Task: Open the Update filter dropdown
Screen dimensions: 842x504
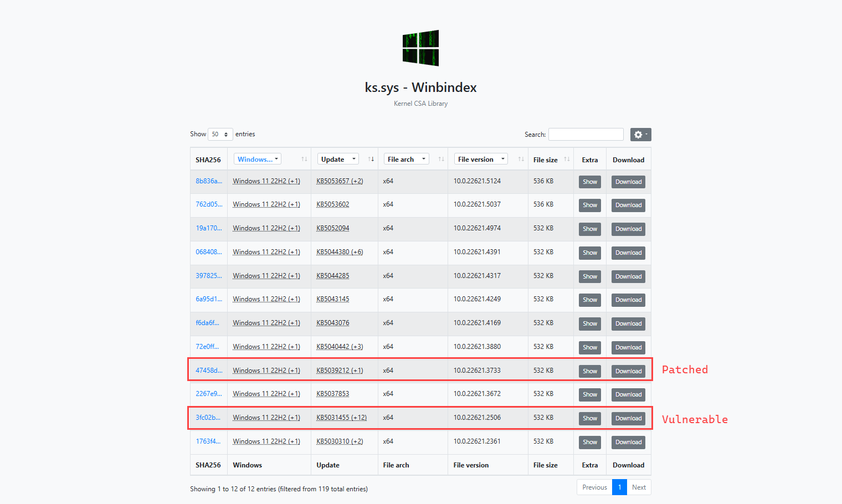Action: pos(338,159)
